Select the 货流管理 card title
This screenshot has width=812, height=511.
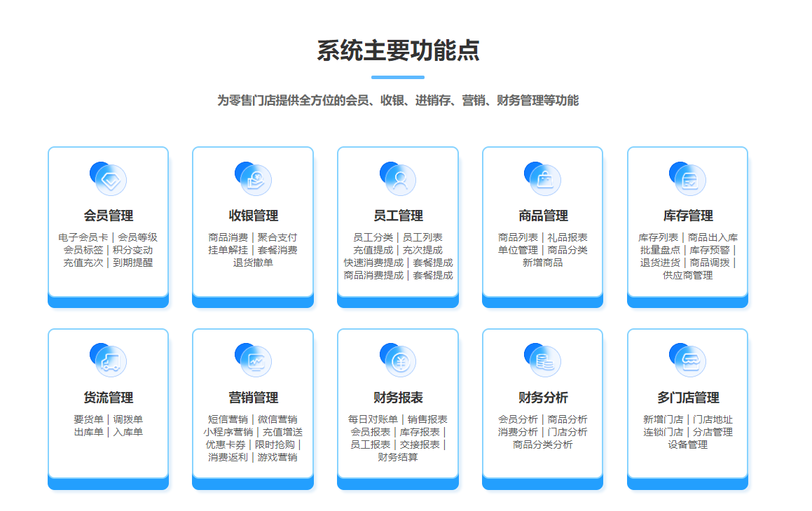click(x=108, y=398)
